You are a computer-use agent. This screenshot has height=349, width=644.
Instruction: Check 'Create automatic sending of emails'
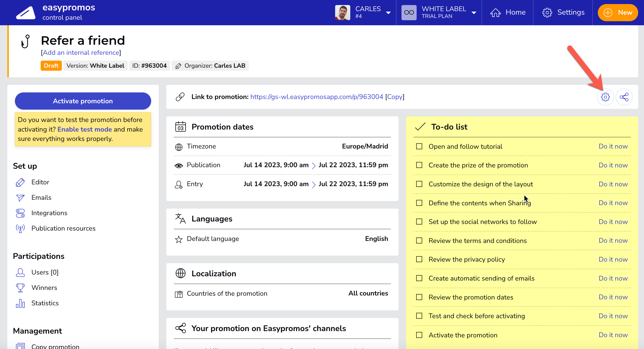click(419, 278)
